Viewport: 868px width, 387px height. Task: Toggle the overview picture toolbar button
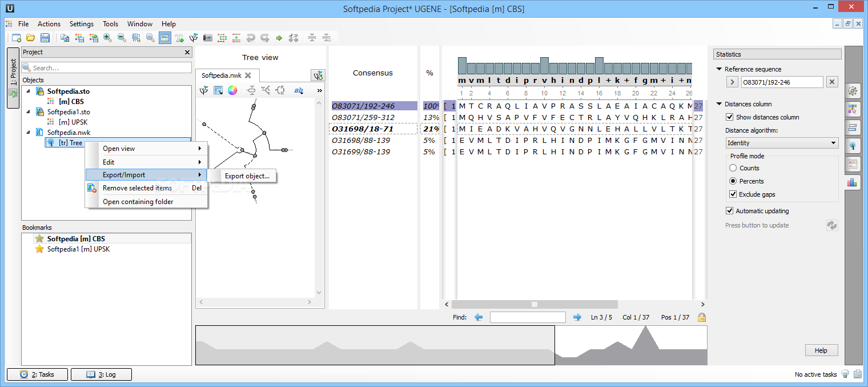(x=165, y=38)
